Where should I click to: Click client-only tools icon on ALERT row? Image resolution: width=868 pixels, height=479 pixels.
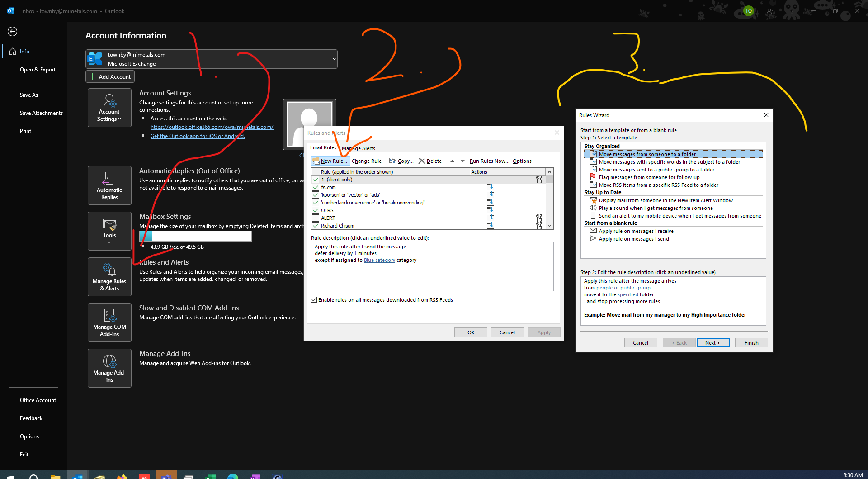[x=539, y=218]
